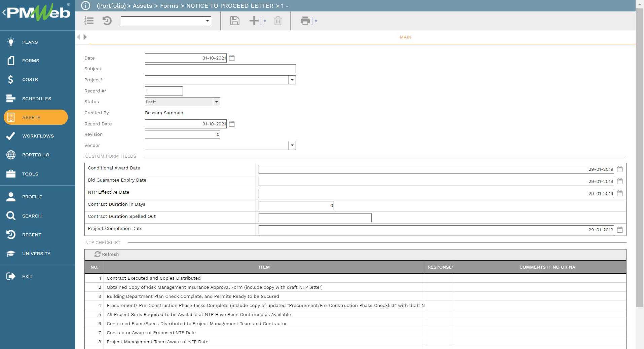The width and height of the screenshot is (644, 349).
Task: Open the Status Draft dropdown
Action: point(216,102)
